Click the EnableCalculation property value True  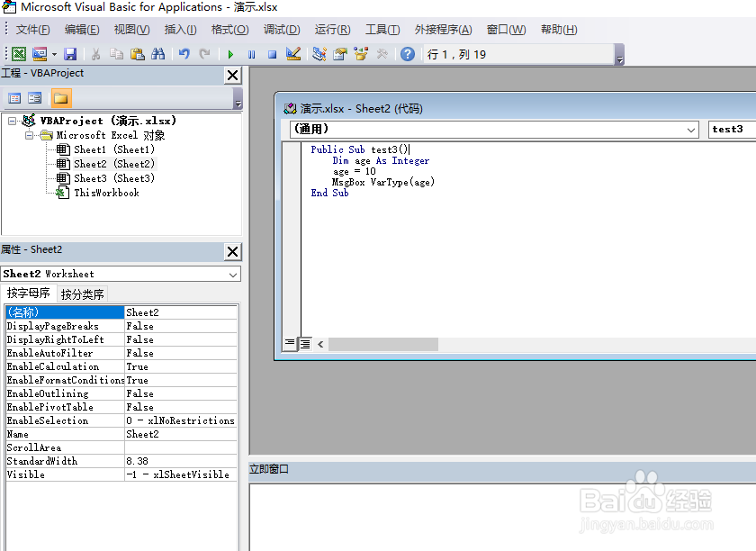181,367
